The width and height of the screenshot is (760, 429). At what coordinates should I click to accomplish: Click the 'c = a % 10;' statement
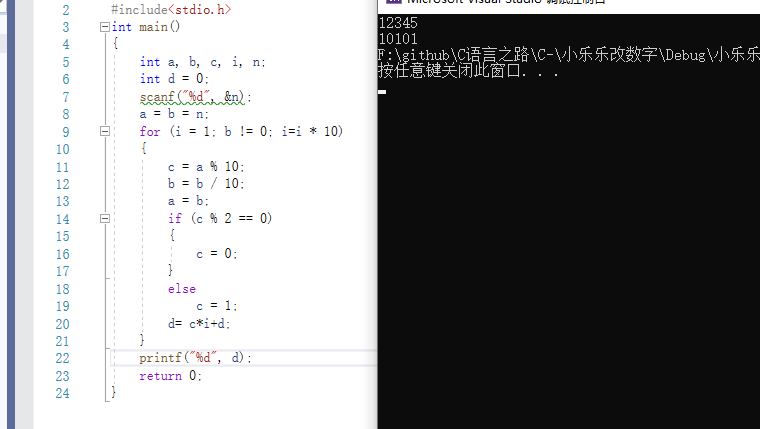point(206,167)
